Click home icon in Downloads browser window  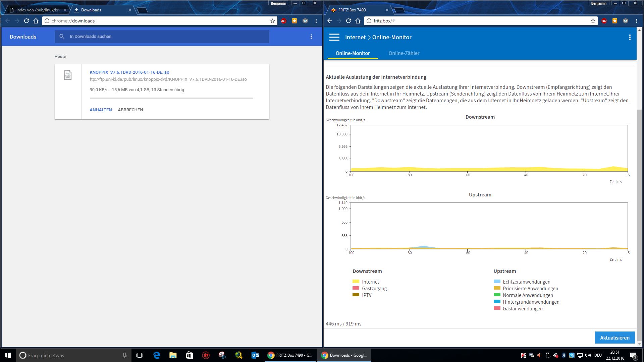click(x=36, y=21)
